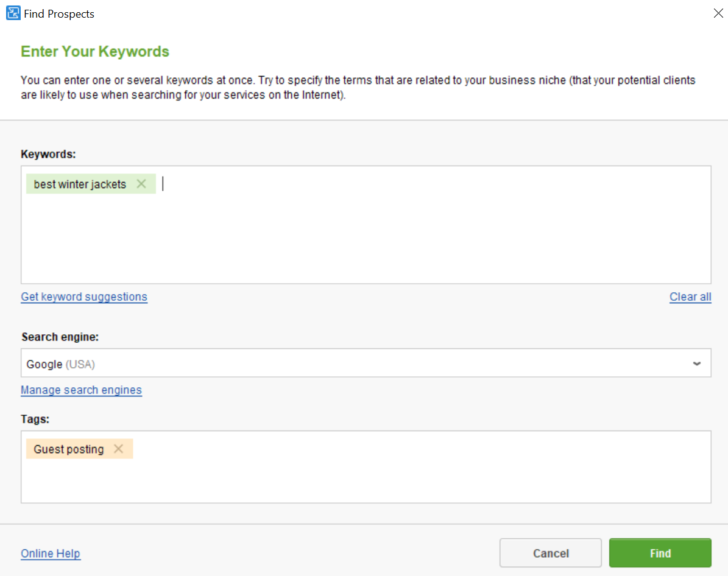Select the 'best winter jackets' keyword text

coord(80,184)
